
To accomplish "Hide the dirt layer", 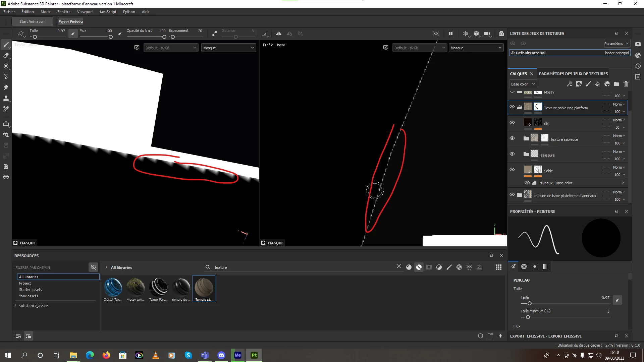I will (x=512, y=122).
